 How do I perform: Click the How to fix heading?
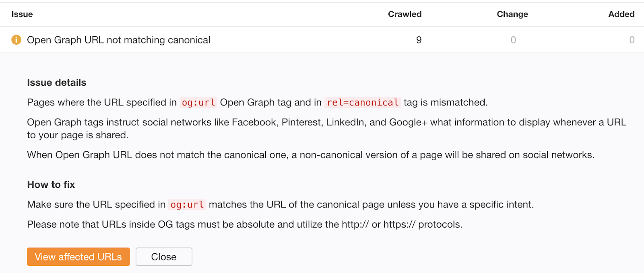(x=51, y=185)
